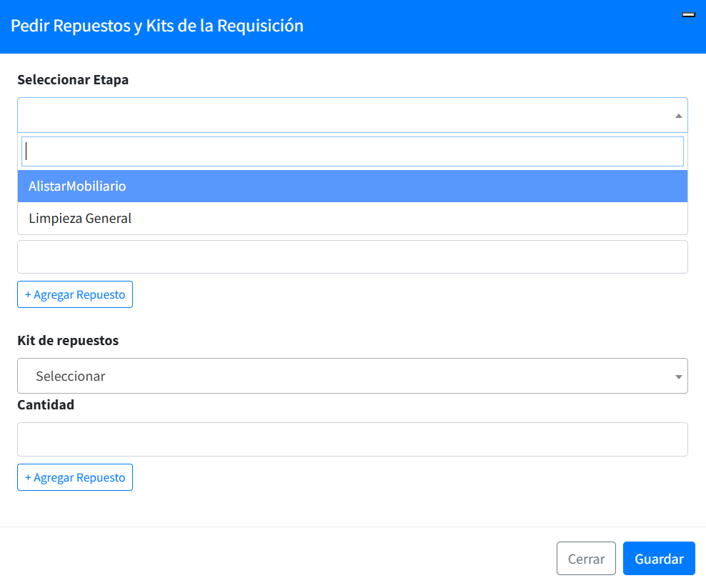Viewport: 706px width, 588px height.
Task: Click the plus sign on the lower Agregar Repuesto
Action: pos(28,478)
